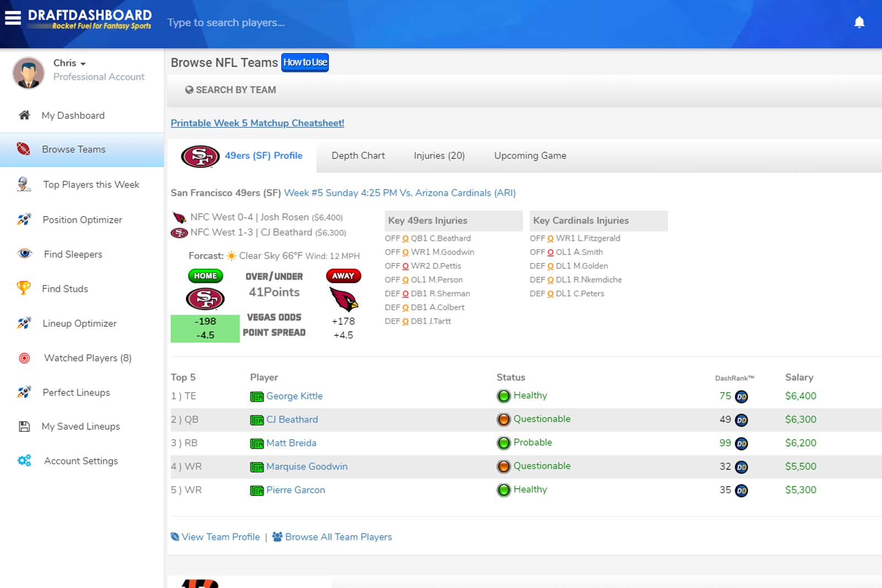Click the DraftDashboard logo
The height and width of the screenshot is (588, 882).
90,19
